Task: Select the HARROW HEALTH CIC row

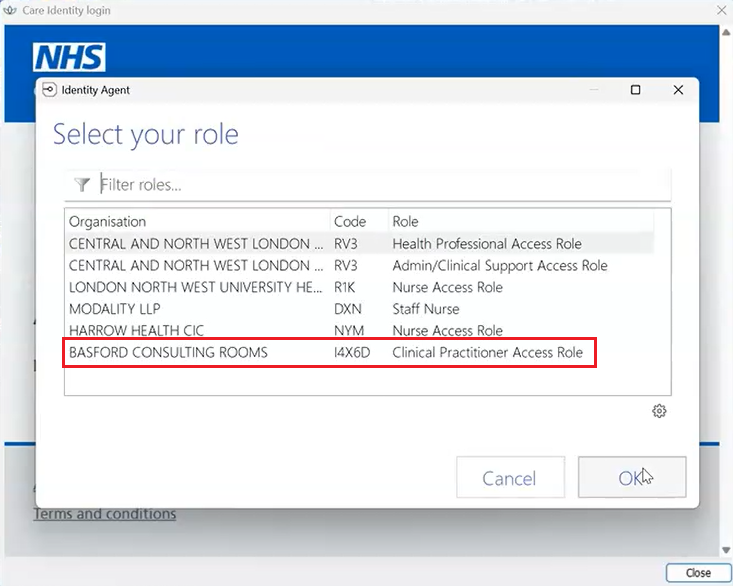Action: tap(359, 330)
